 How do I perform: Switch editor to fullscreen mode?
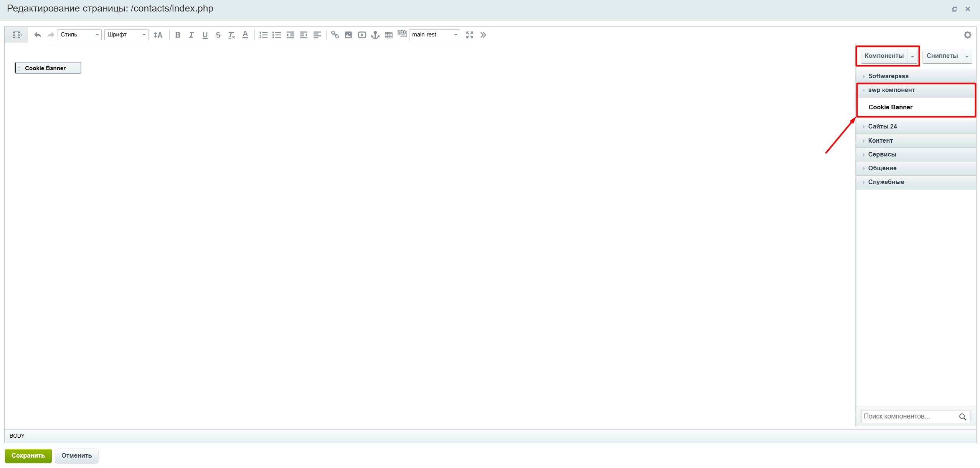tap(470, 35)
